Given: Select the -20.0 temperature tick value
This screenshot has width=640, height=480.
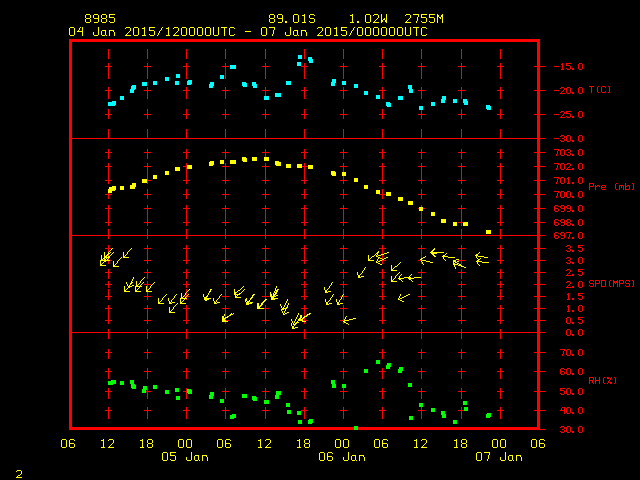Looking at the screenshot, I should click(568, 91).
